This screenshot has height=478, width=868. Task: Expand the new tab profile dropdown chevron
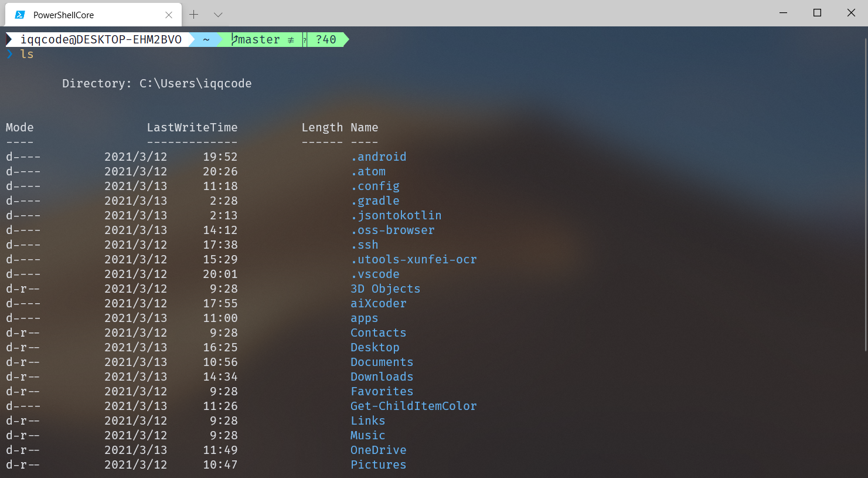click(x=218, y=15)
